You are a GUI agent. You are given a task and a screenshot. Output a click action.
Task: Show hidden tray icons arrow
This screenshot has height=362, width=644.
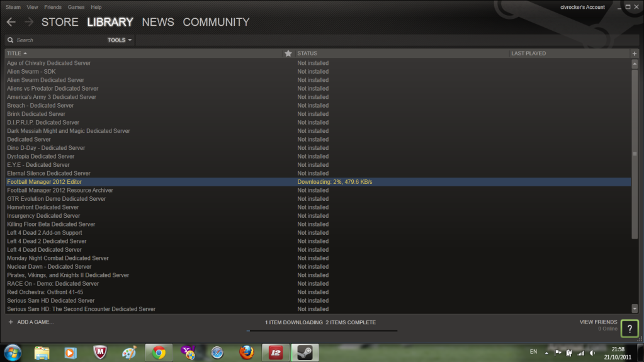pos(546,353)
